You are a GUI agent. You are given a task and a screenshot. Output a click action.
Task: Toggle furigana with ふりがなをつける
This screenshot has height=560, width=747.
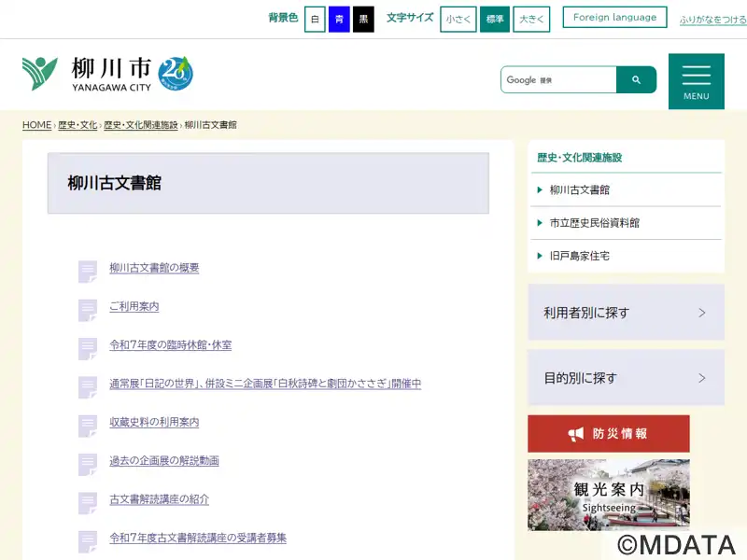pyautogui.click(x=713, y=20)
